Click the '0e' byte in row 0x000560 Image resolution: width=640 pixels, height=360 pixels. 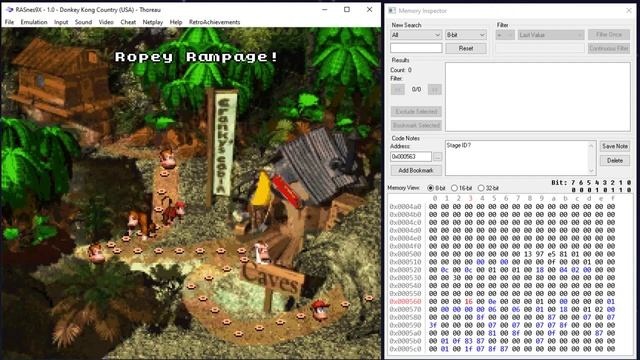coord(492,302)
